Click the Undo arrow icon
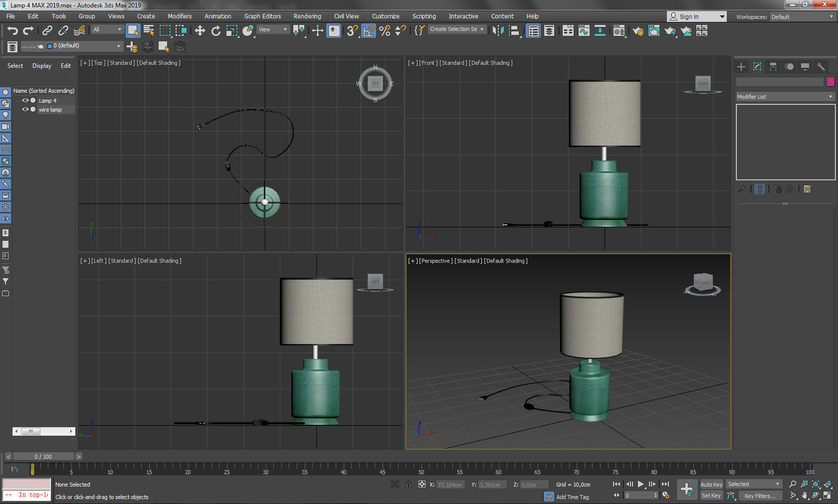 pyautogui.click(x=12, y=31)
